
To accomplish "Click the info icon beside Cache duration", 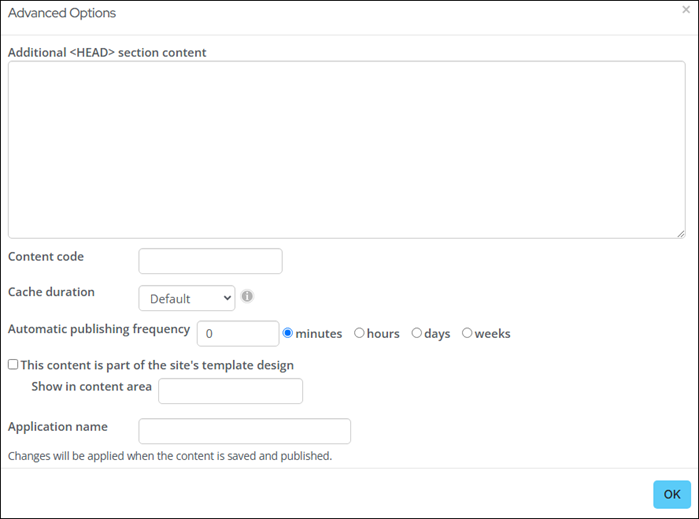I will click(247, 296).
